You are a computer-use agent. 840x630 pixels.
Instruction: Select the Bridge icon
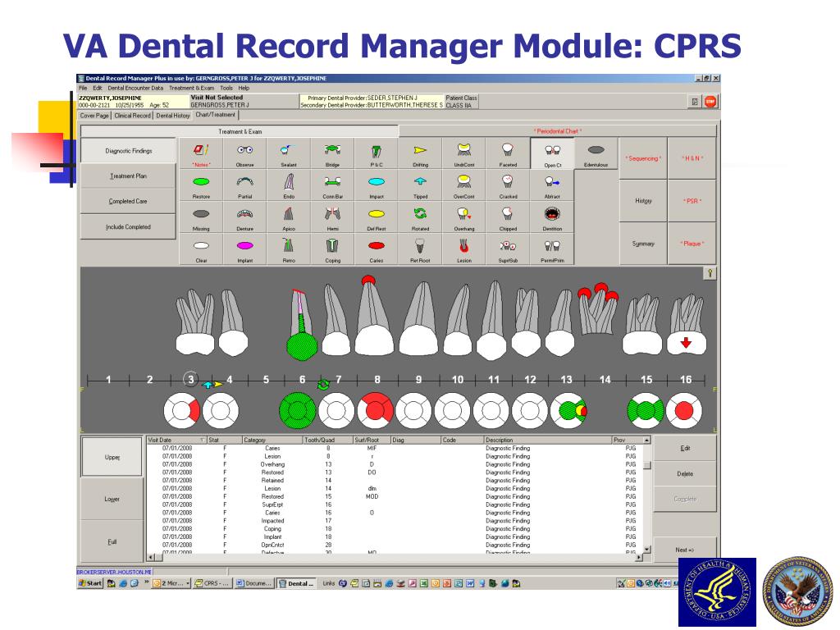click(333, 153)
